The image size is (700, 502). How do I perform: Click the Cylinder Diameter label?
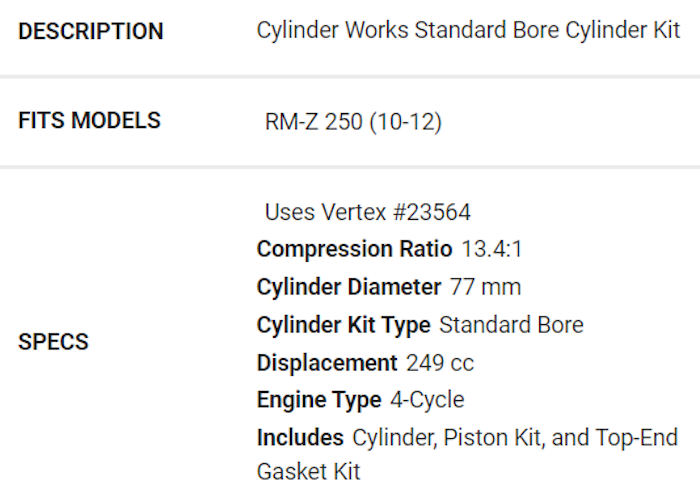348,287
